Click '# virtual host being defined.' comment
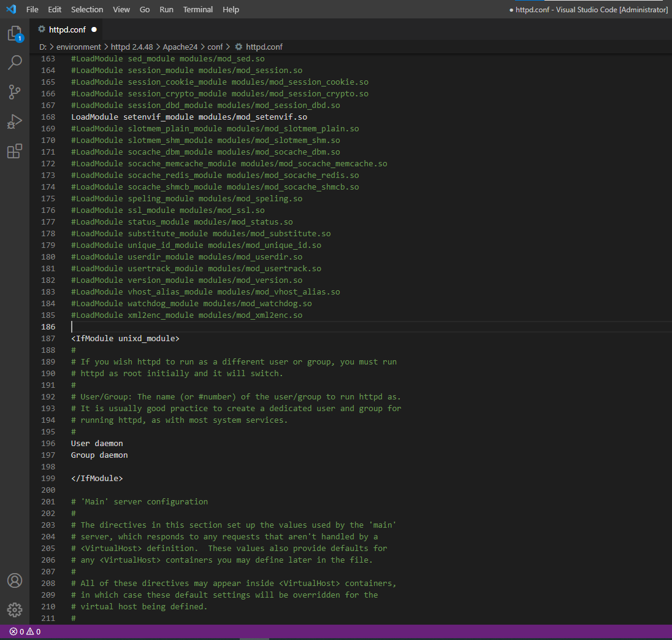 (139, 606)
